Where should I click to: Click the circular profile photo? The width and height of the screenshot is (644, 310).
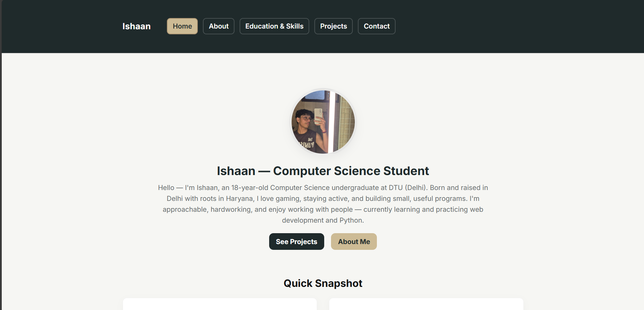[x=323, y=122]
